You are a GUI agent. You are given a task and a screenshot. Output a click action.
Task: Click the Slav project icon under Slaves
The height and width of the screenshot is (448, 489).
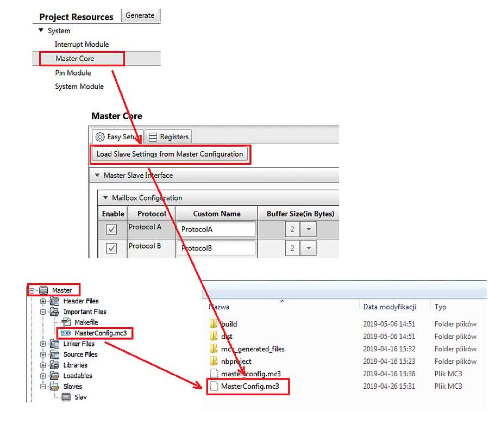(x=66, y=397)
